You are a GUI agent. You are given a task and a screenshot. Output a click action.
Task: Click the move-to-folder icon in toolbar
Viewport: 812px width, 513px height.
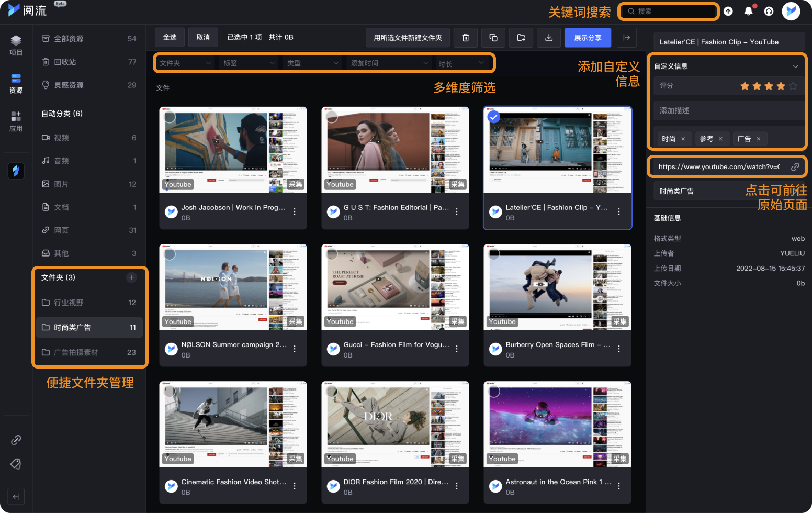tap(521, 38)
